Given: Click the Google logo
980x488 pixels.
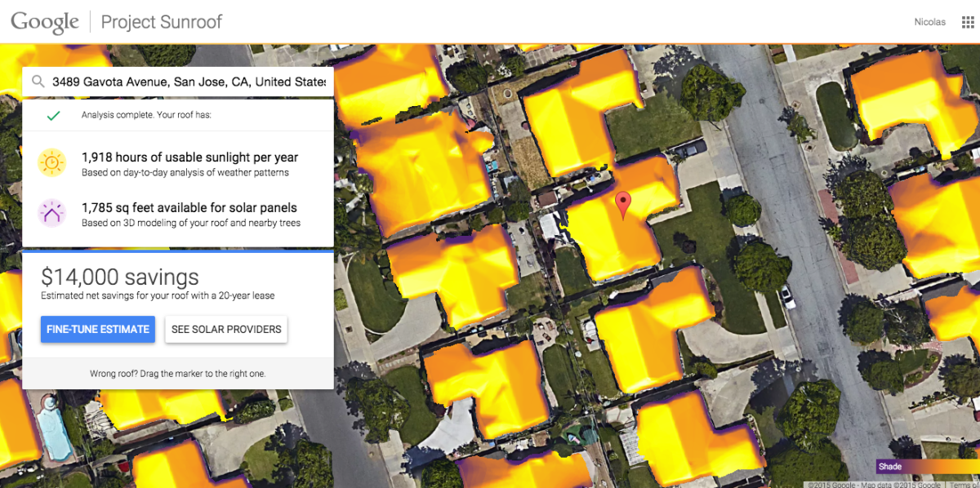Looking at the screenshot, I should pos(44,22).
